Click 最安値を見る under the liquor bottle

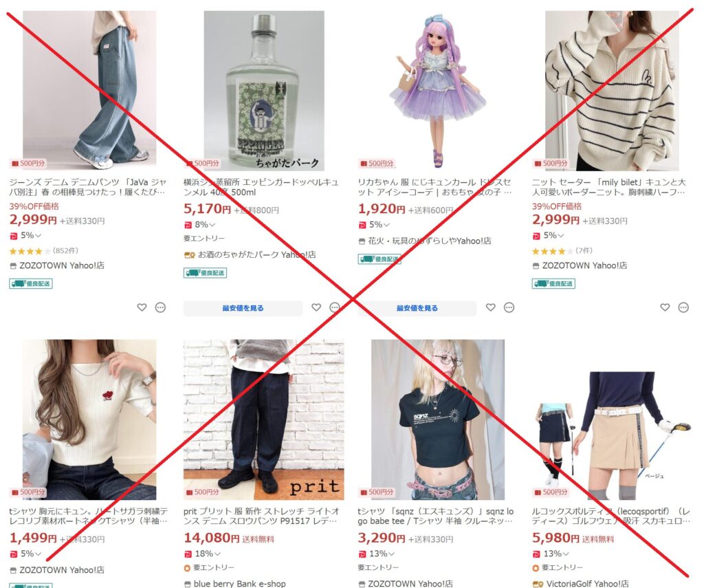[x=243, y=307]
